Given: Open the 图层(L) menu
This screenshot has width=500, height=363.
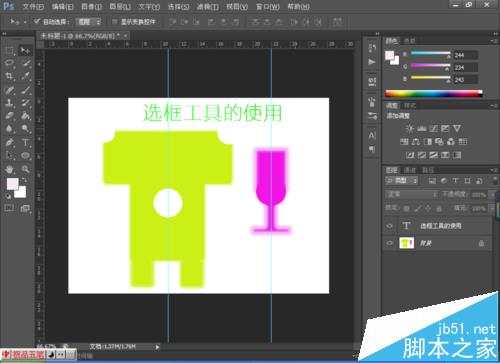Looking at the screenshot, I should (x=120, y=7).
